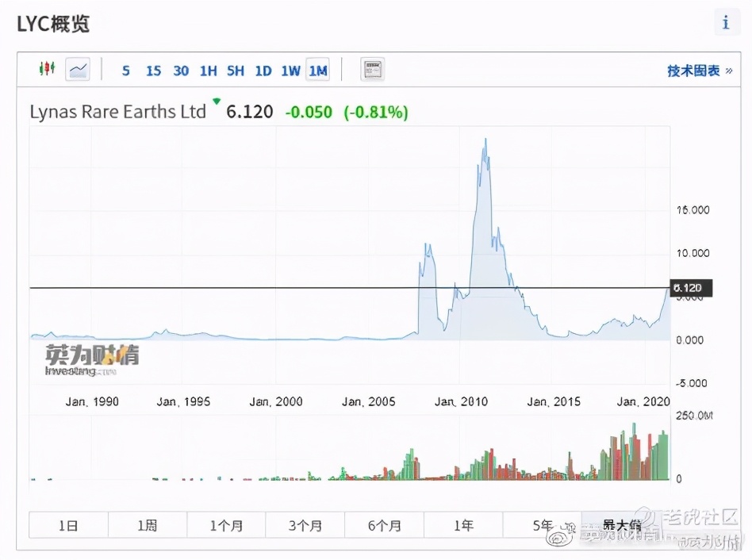Click the 2010 price peak on chart
Image resolution: width=752 pixels, height=560 pixels.
485,141
